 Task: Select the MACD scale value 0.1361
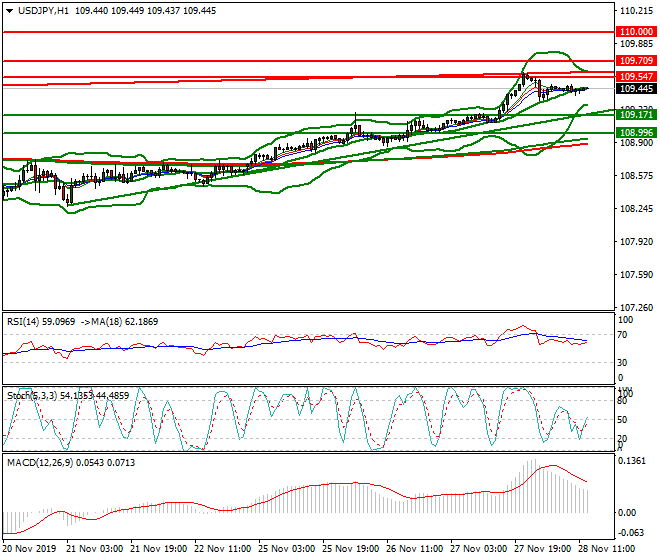tap(631, 461)
